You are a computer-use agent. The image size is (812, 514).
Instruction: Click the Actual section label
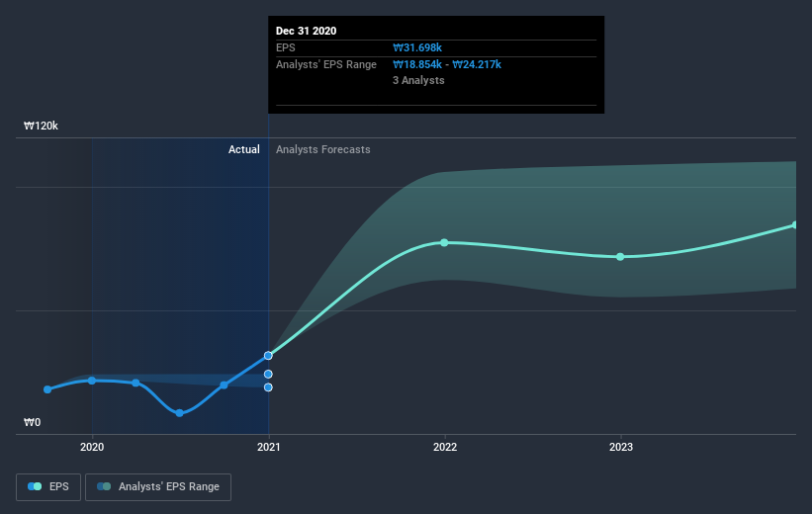244,149
